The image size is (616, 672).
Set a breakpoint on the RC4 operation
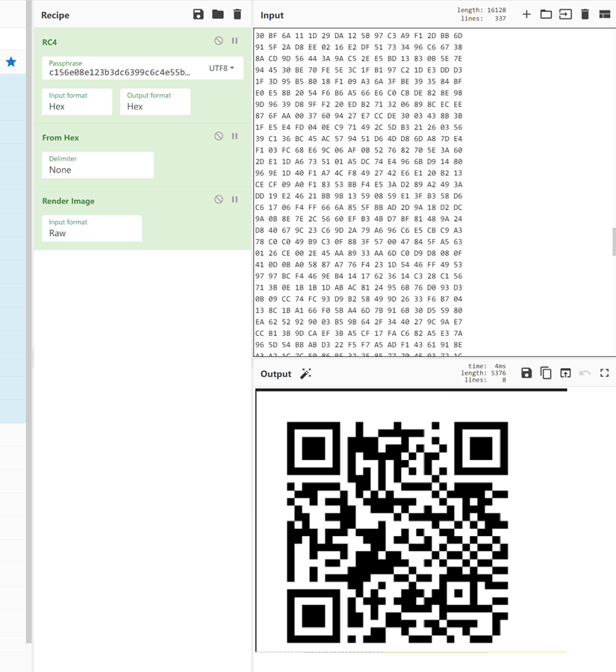point(235,41)
